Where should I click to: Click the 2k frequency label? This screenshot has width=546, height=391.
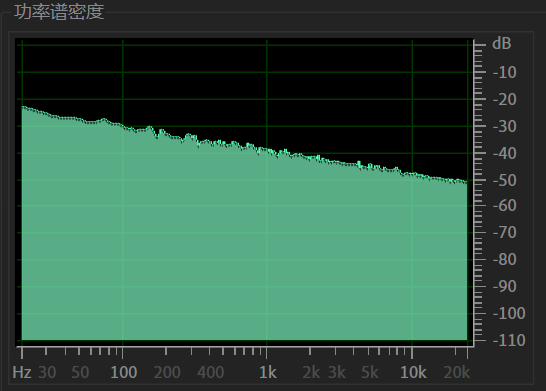coord(311,373)
